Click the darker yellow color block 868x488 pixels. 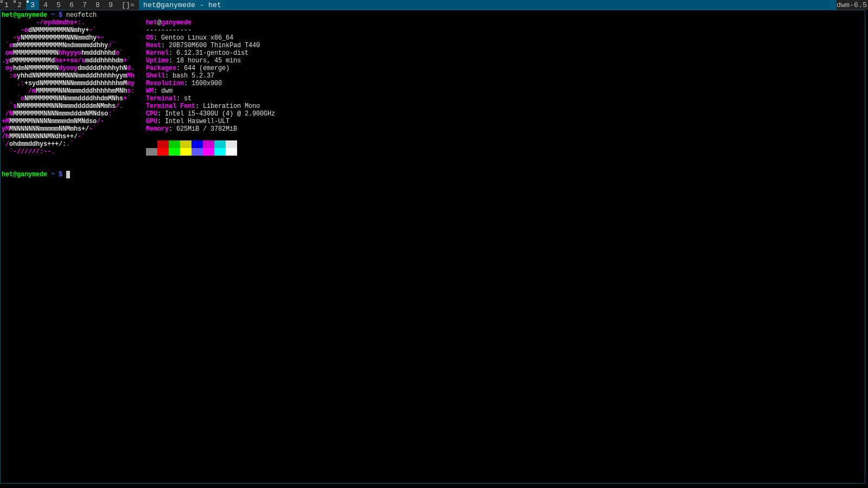click(186, 144)
